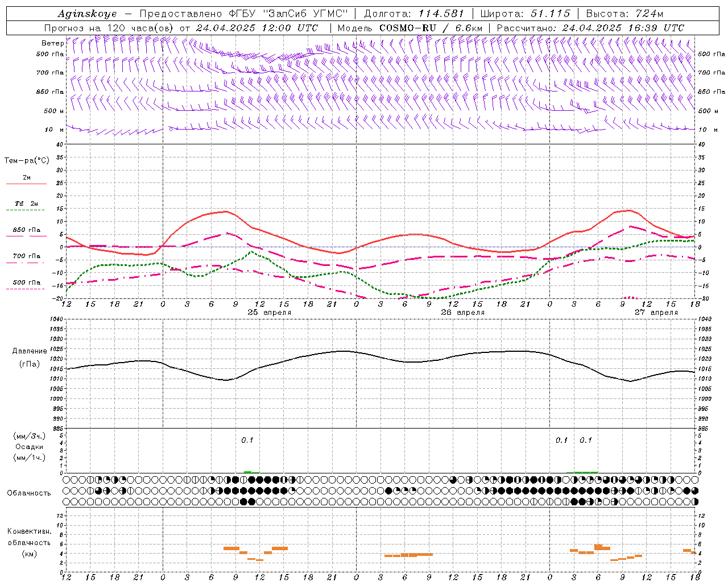Click the "26 апреля" date label
728x582 pixels.
pyautogui.click(x=463, y=313)
